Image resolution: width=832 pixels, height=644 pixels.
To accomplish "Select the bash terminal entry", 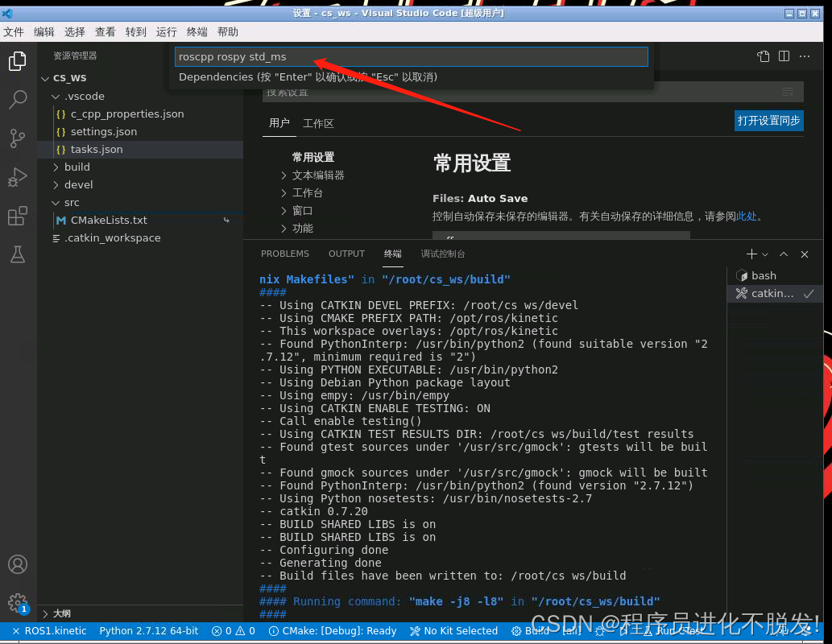I will 776,275.
